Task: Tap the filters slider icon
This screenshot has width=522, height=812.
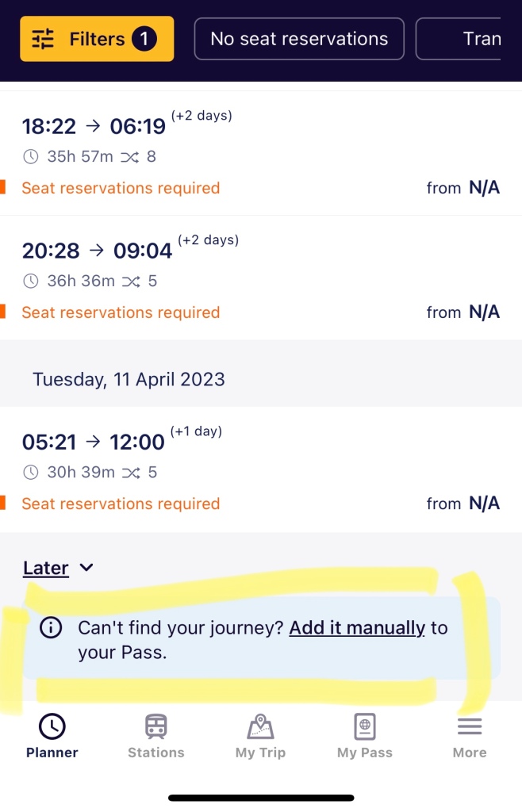Action: pyautogui.click(x=43, y=39)
